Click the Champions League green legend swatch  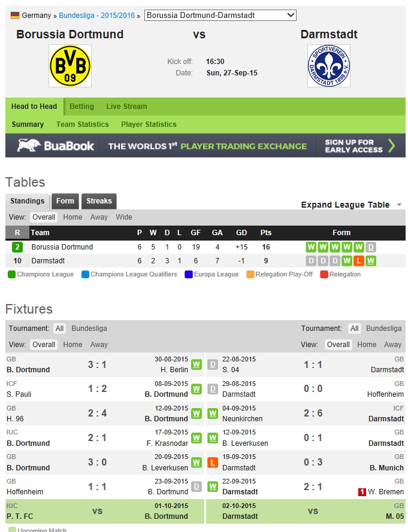click(x=12, y=275)
